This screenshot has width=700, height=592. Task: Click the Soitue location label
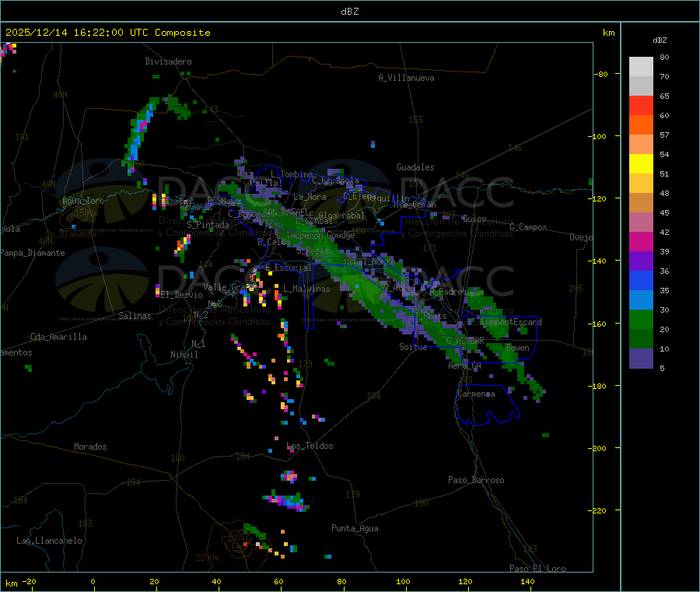pos(413,347)
